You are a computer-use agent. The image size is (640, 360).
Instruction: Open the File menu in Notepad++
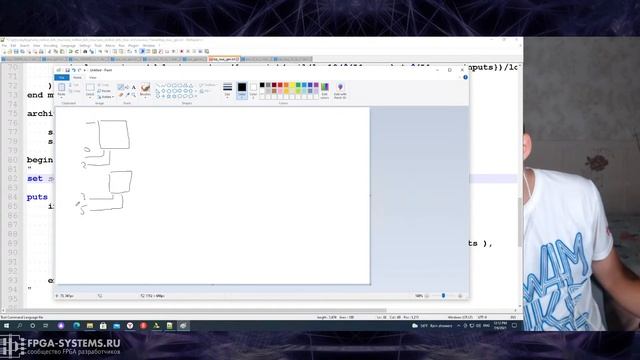tap(4, 46)
